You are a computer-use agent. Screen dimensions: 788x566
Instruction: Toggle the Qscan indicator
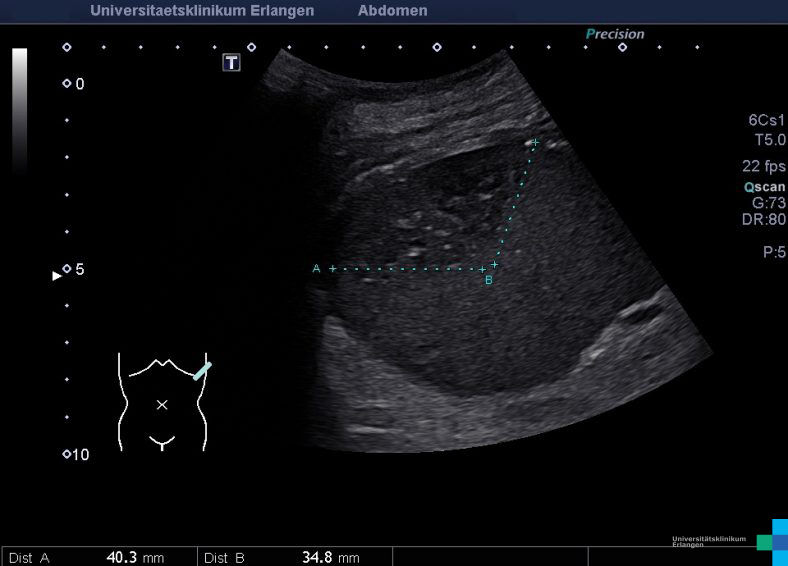(765, 186)
